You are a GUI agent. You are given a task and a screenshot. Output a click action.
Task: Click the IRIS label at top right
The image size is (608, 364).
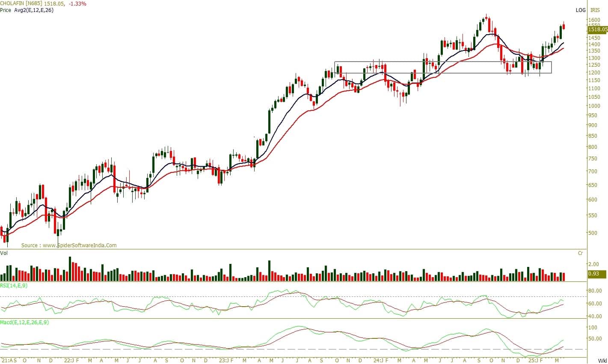(x=595, y=10)
